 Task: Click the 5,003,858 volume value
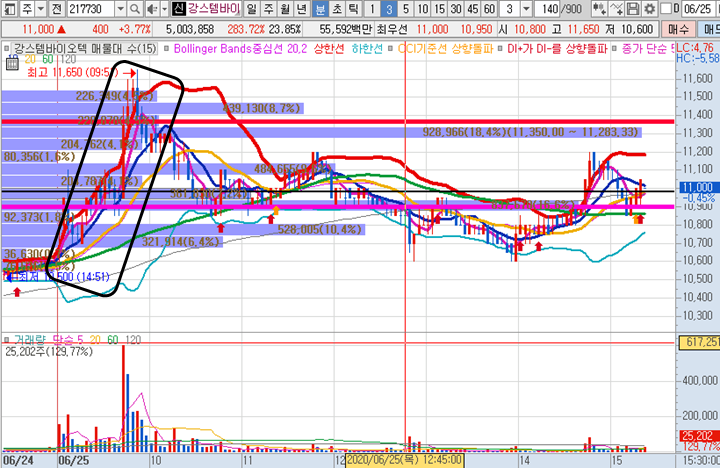pyautogui.click(x=190, y=29)
